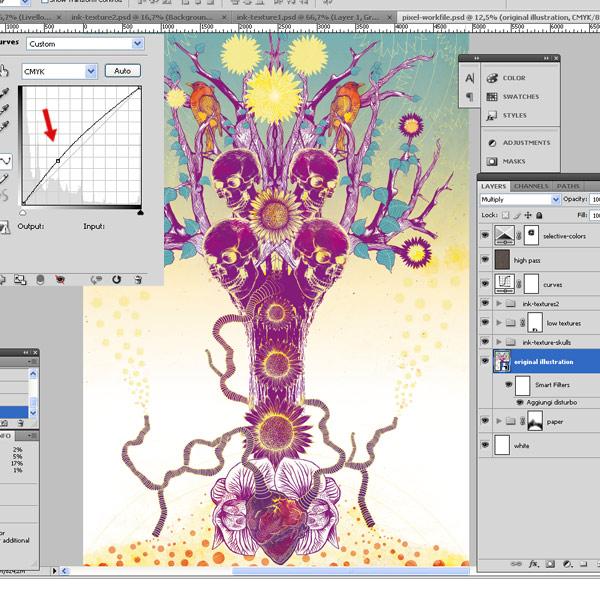The width and height of the screenshot is (600, 611).
Task: Create new adjustment layer from Layers footer
Action: tap(567, 564)
